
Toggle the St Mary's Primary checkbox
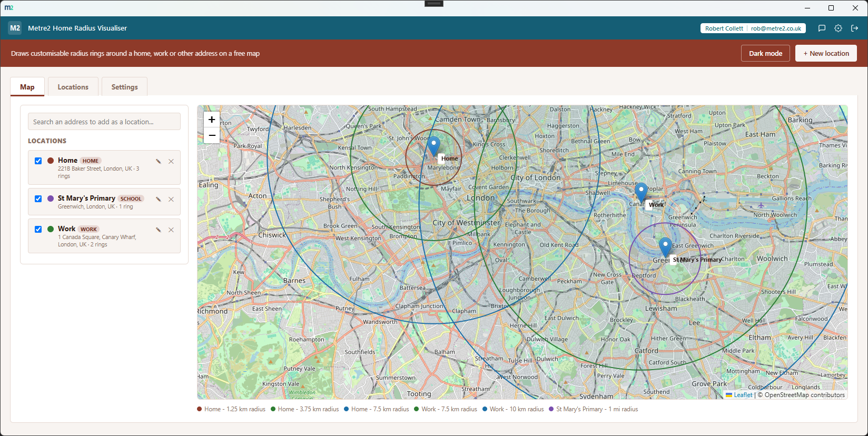[38, 199]
